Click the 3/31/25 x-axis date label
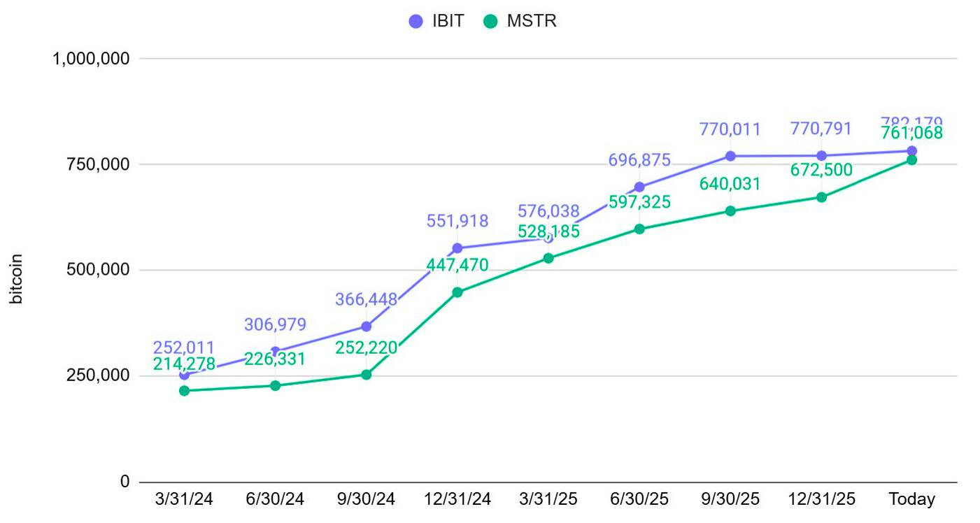 tap(548, 499)
